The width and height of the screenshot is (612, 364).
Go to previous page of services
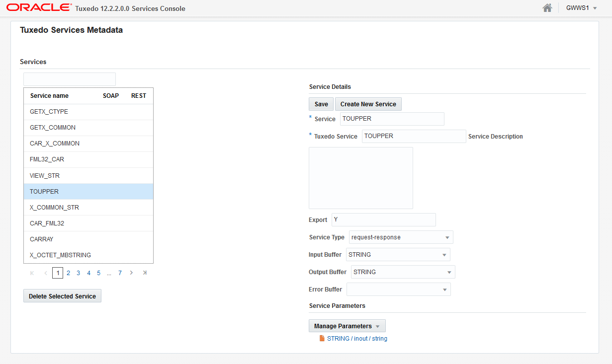click(x=46, y=273)
